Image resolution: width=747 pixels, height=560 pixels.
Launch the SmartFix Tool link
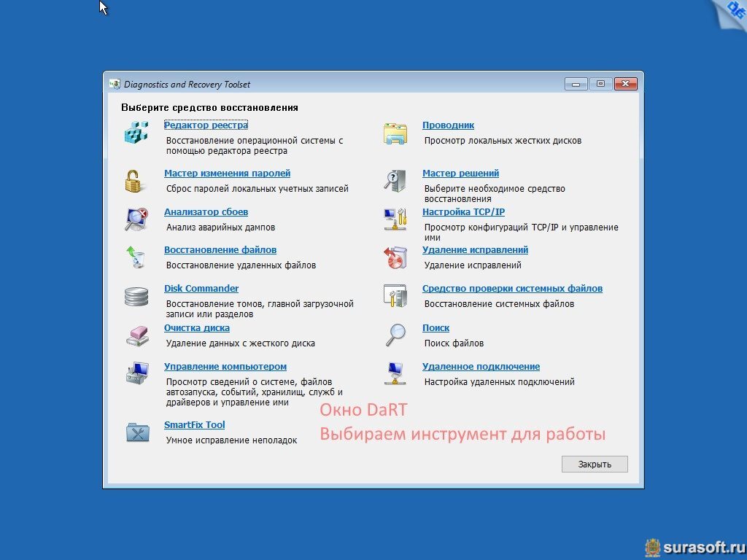click(x=194, y=425)
